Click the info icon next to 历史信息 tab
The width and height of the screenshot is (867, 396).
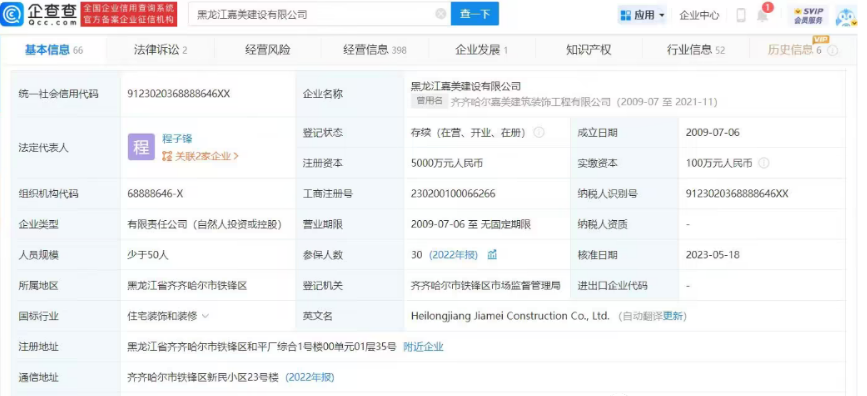pyautogui.click(x=833, y=50)
